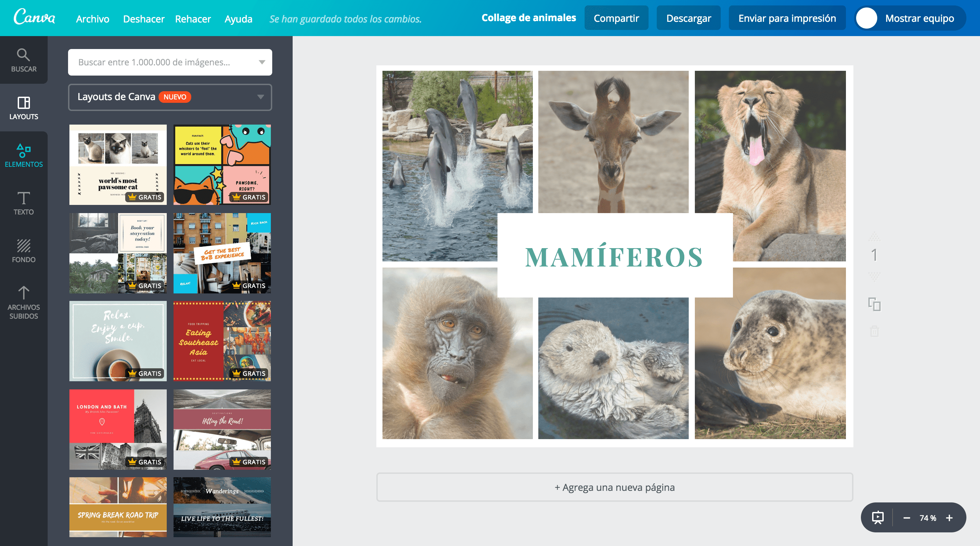Switch to the Layouts panel
Viewport: 980px width, 546px height.
pos(23,108)
